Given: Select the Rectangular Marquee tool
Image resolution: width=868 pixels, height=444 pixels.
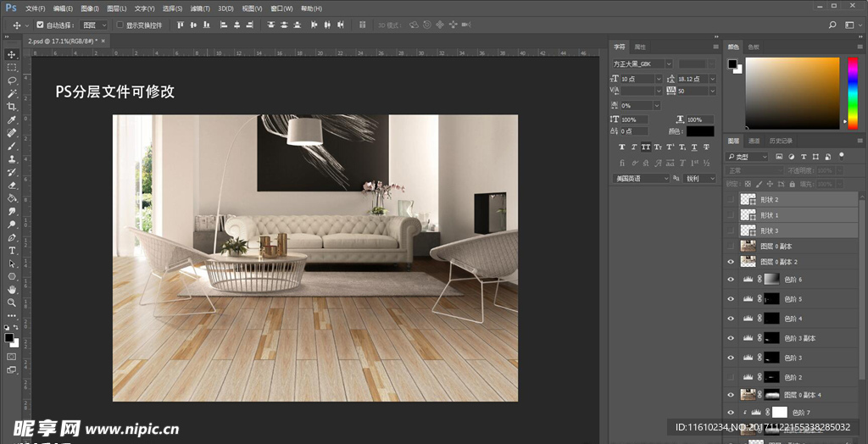Looking at the screenshot, I should tap(12, 67).
